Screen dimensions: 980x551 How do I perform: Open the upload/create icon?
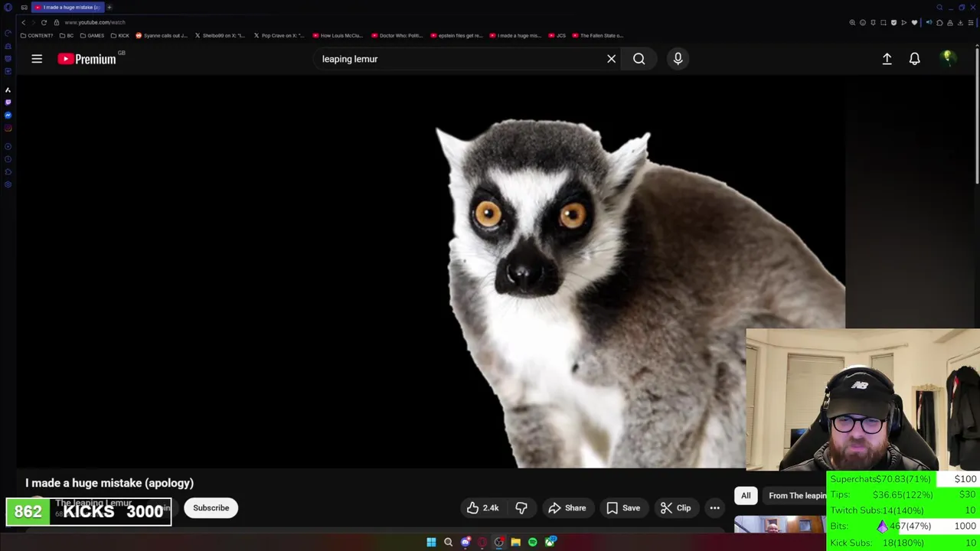887,59
